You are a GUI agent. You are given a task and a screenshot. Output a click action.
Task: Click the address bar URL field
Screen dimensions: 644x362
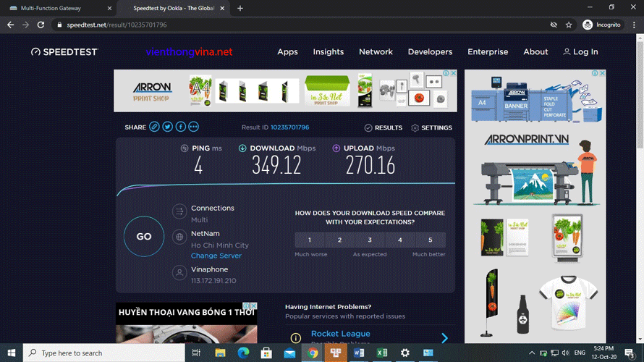point(289,25)
